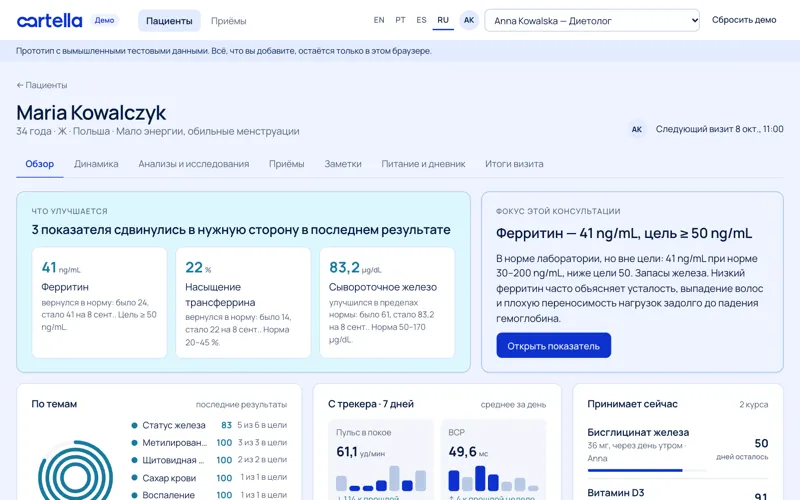Open the Anna Kowalska — Диетолог dropdown
The image size is (800, 500).
tap(592, 20)
